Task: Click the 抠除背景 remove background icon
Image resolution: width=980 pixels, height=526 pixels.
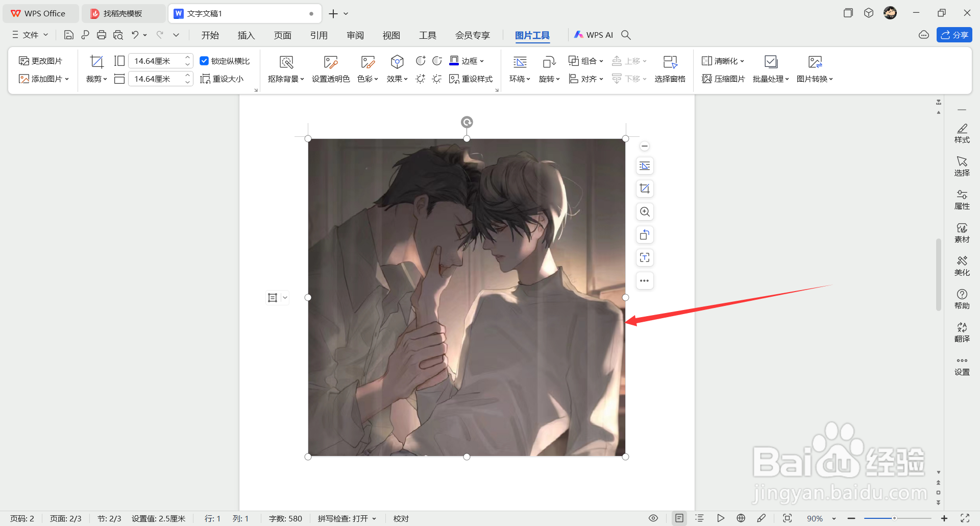Action: pos(286,62)
